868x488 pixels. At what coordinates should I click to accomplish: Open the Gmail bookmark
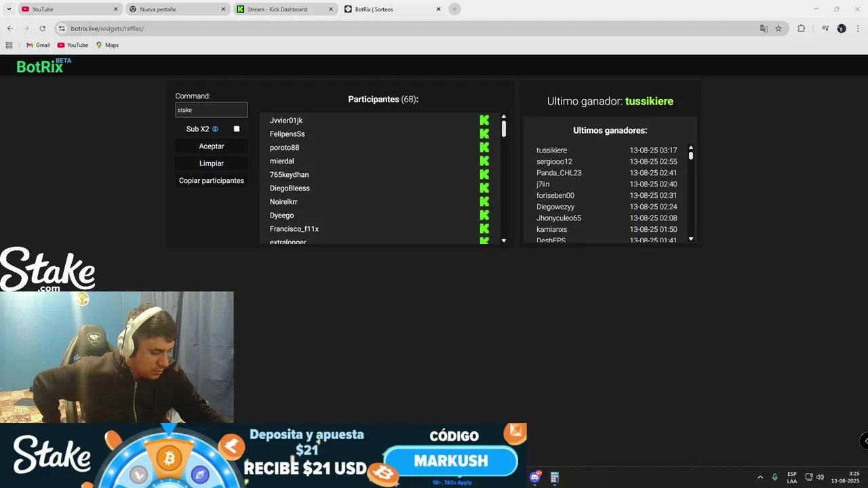38,45
